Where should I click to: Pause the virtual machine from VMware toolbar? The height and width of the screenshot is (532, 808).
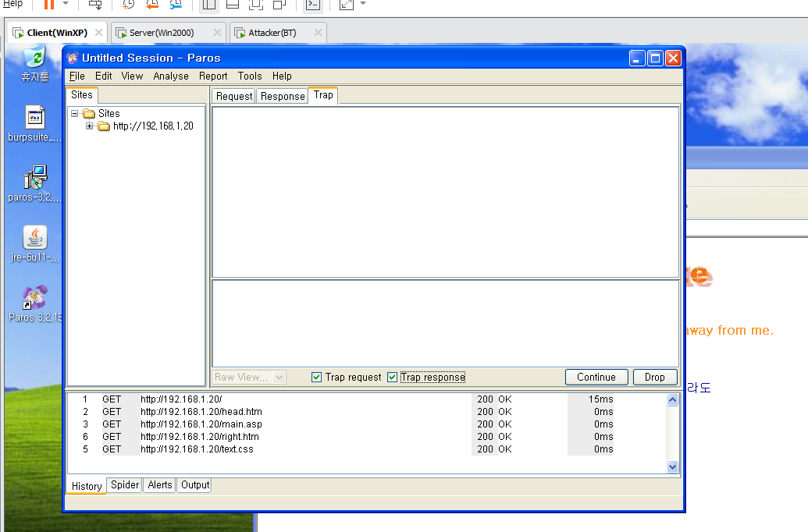pyautogui.click(x=49, y=4)
